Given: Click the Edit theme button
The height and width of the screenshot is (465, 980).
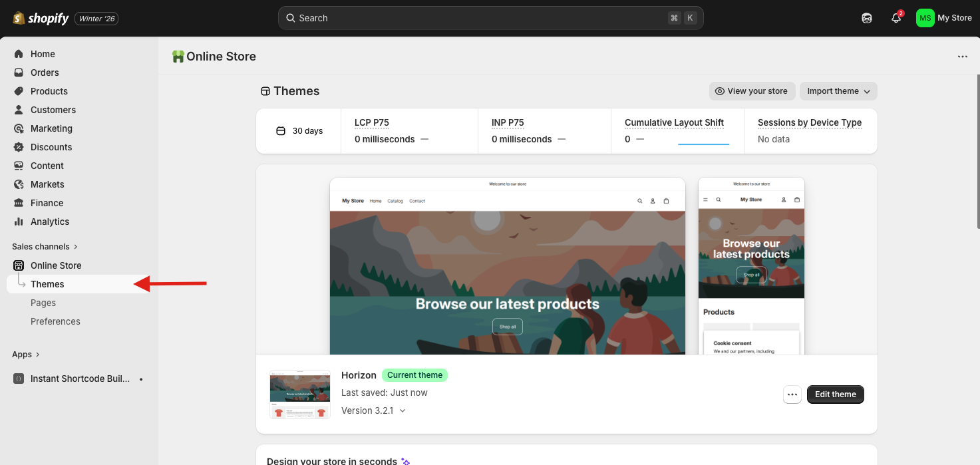Looking at the screenshot, I should [x=835, y=394].
